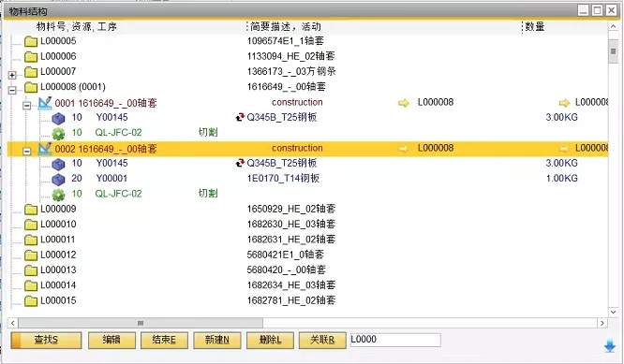This screenshot has width=624, height=364.
Task: Click the 物料号, 资源, 工序 column header
Action: (x=77, y=26)
